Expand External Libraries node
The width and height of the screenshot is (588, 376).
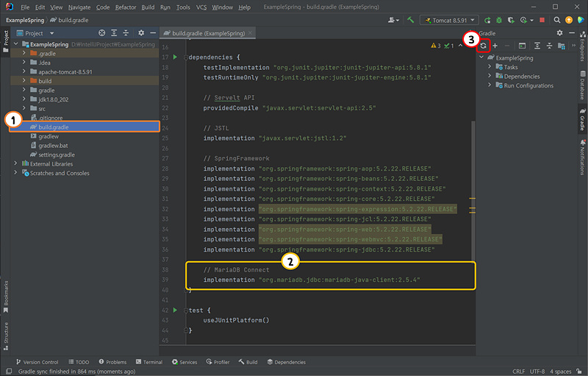[x=15, y=163]
